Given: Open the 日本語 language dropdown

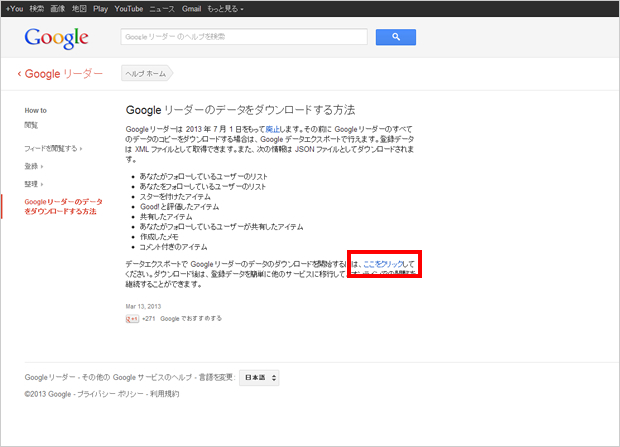Looking at the screenshot, I should tap(259, 378).
